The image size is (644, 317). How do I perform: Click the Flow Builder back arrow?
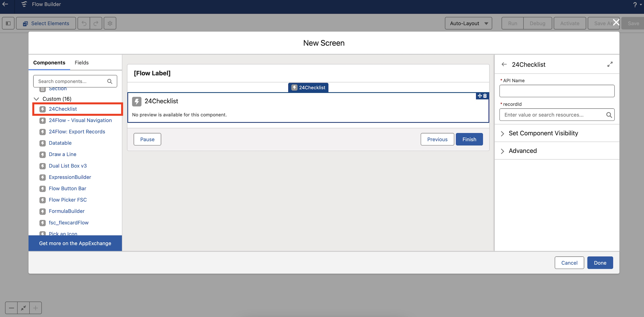(x=5, y=4)
